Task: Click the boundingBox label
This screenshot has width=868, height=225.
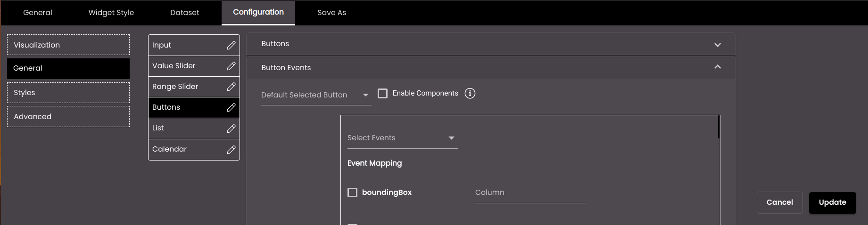Action: point(387,193)
